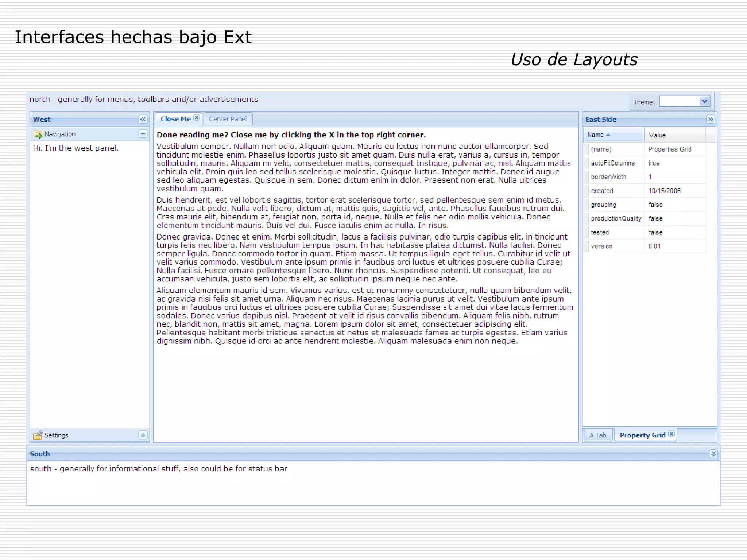
Task: Click productionQuality property name
Action: point(616,218)
